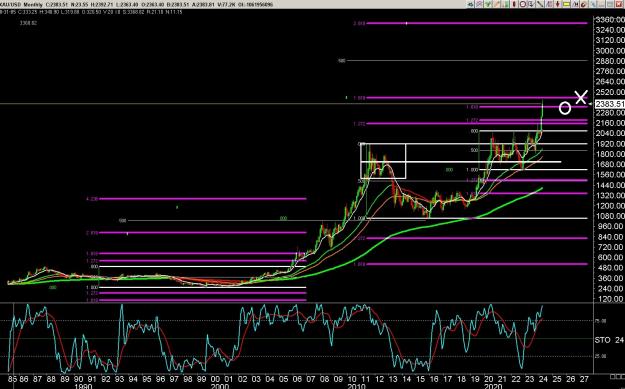Select the pink crosshair tool icon

tap(479, 4)
